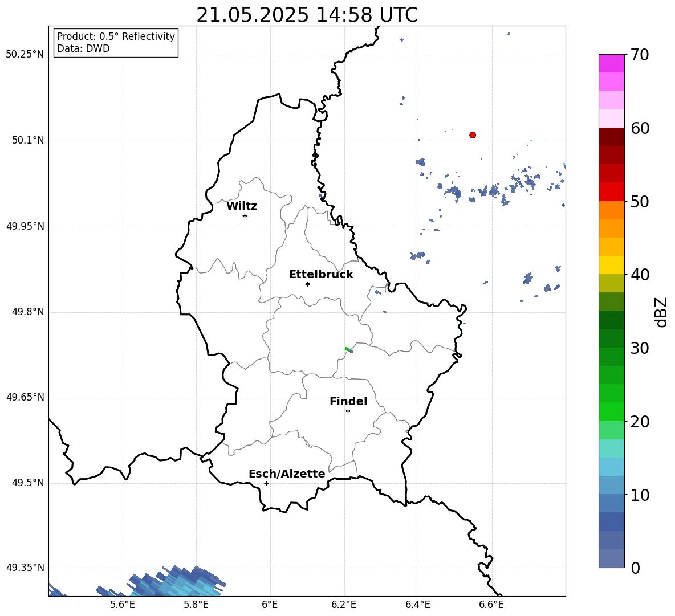Click the 60 value on colorbar
Viewport: 675px width, 616px height.
[640, 128]
